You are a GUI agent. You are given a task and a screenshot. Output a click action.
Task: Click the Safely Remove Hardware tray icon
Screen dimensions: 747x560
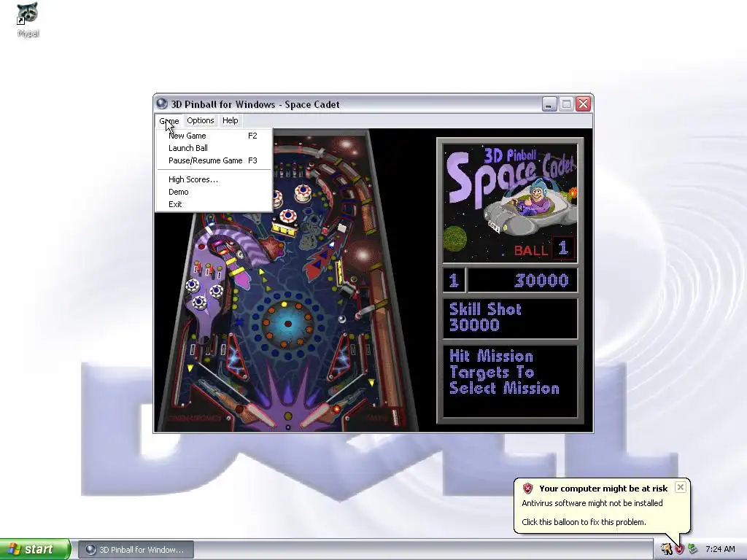pyautogui.click(x=692, y=550)
